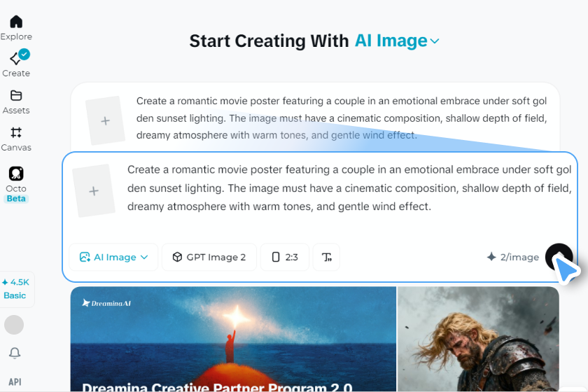This screenshot has height=392, width=588.
Task: Click the user avatar circle
Action: 14,325
